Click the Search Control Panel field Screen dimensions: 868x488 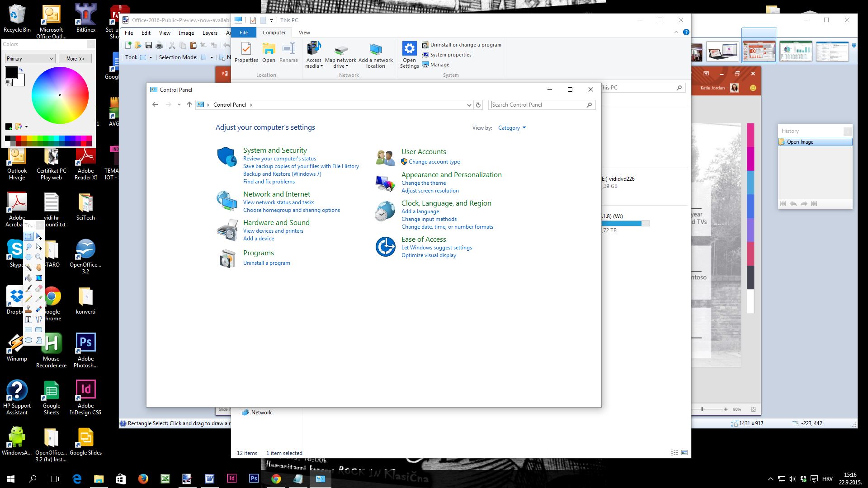[x=537, y=105]
